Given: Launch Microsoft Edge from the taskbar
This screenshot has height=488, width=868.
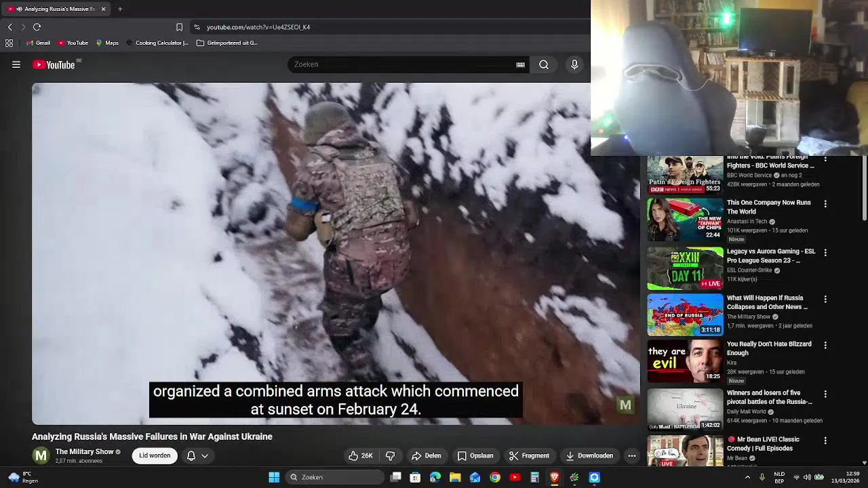Looking at the screenshot, I should 435,477.
